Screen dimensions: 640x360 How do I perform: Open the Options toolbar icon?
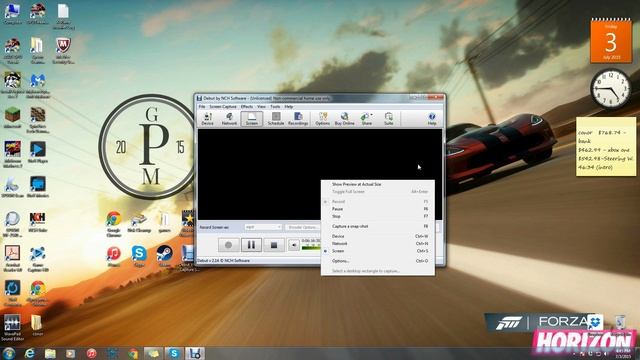point(322,119)
